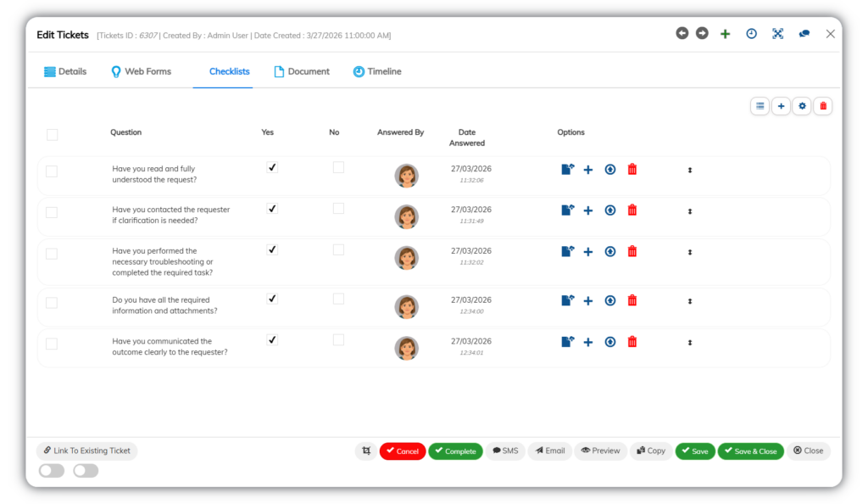The image size is (868, 504).
Task: Send an SMS via SMS button
Action: tap(505, 451)
